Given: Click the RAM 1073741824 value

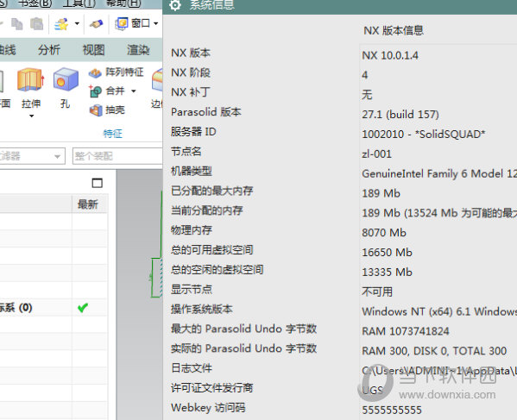Looking at the screenshot, I should (x=405, y=331).
